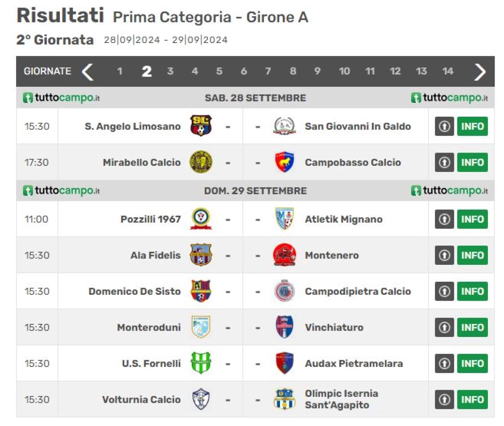Go to previous giornate with left chevron
The height and width of the screenshot is (426, 504).
(87, 71)
